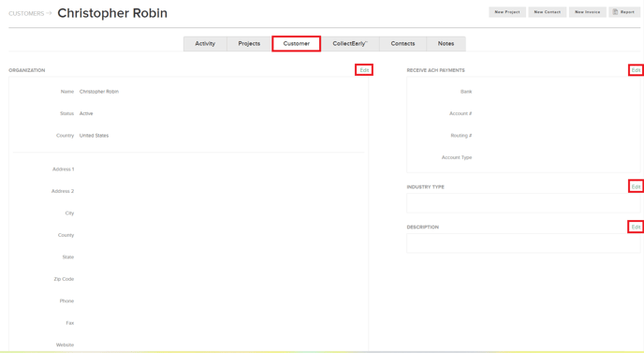This screenshot has width=644, height=353.
Task: Click the Country value United States
Action: (x=94, y=136)
